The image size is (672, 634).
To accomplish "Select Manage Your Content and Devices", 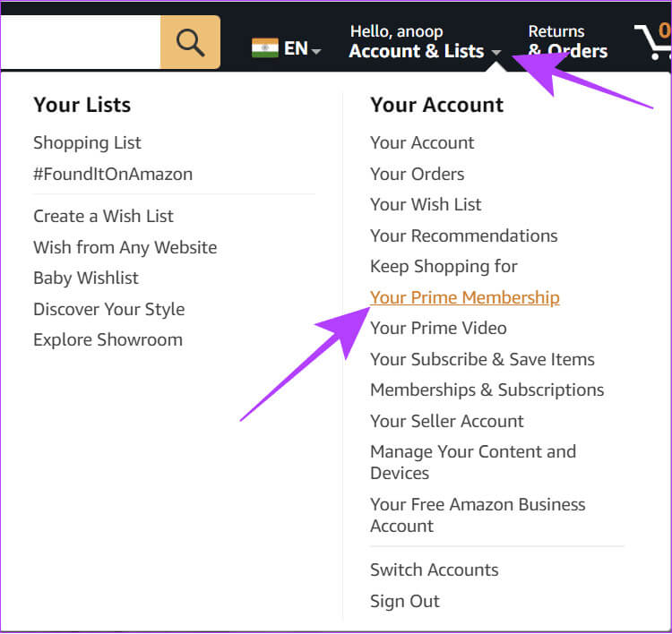I will [473, 462].
